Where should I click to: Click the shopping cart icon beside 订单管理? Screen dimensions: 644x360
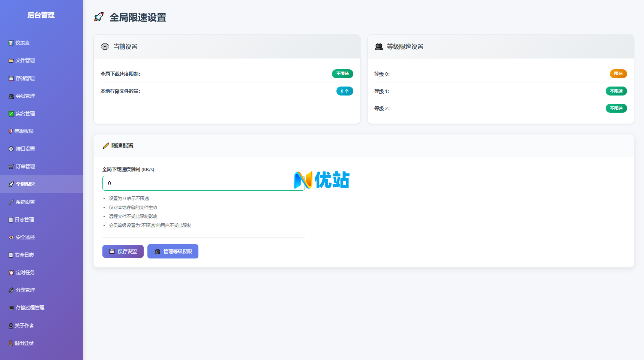[x=11, y=167]
